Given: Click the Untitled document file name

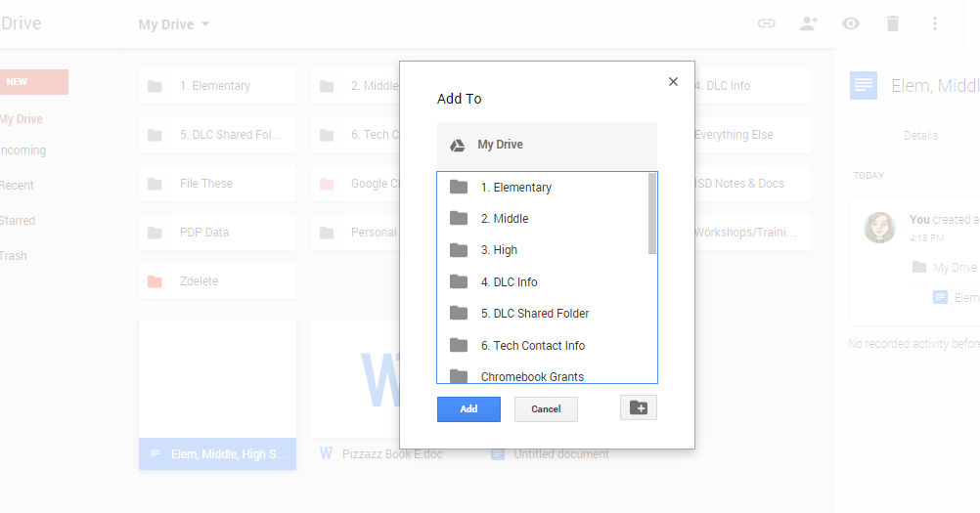Looking at the screenshot, I should click(x=561, y=454).
